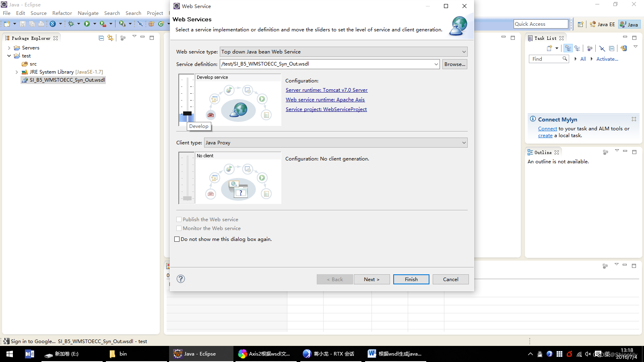The height and width of the screenshot is (362, 644).
Task: Click the dialog Help question icon
Action: 181,279
